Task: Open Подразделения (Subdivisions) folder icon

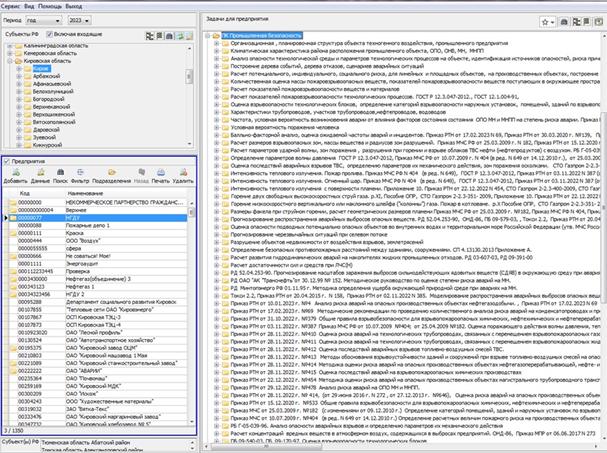Action: coord(113,172)
